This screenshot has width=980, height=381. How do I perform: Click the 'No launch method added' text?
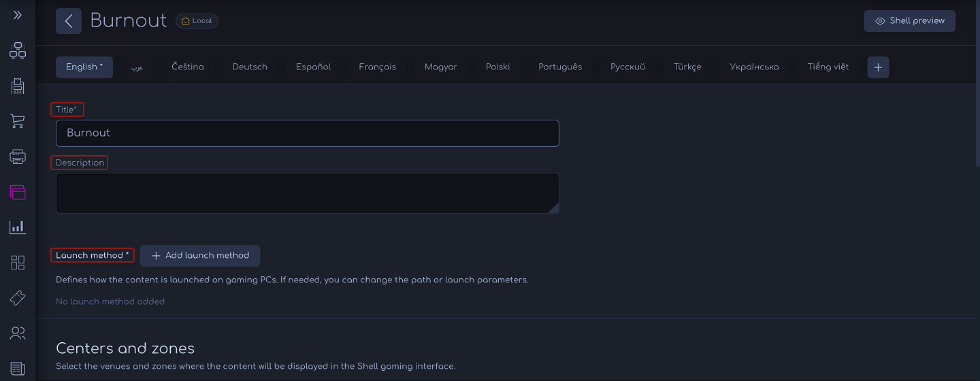click(110, 301)
